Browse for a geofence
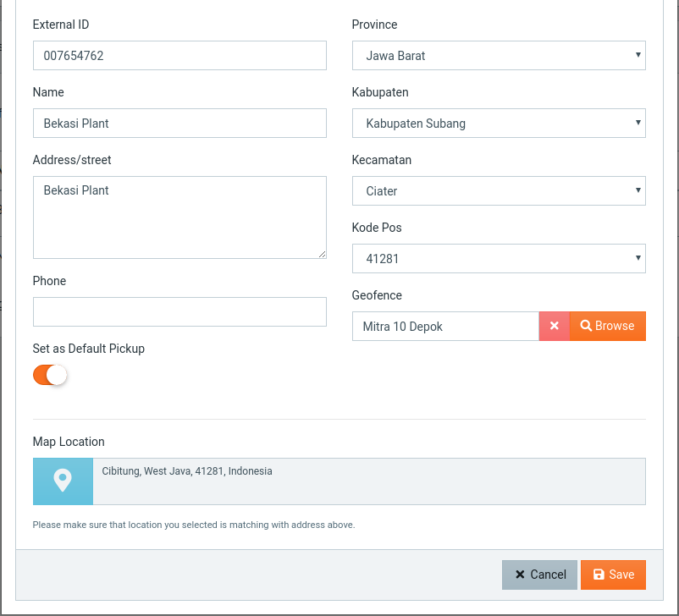Screen dimensions: 679x616 (x=608, y=326)
